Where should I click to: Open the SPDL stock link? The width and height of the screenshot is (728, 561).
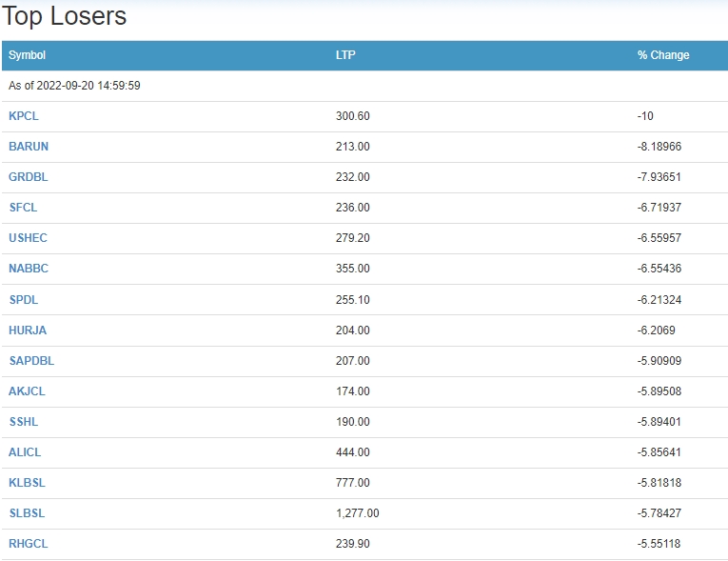(x=24, y=299)
